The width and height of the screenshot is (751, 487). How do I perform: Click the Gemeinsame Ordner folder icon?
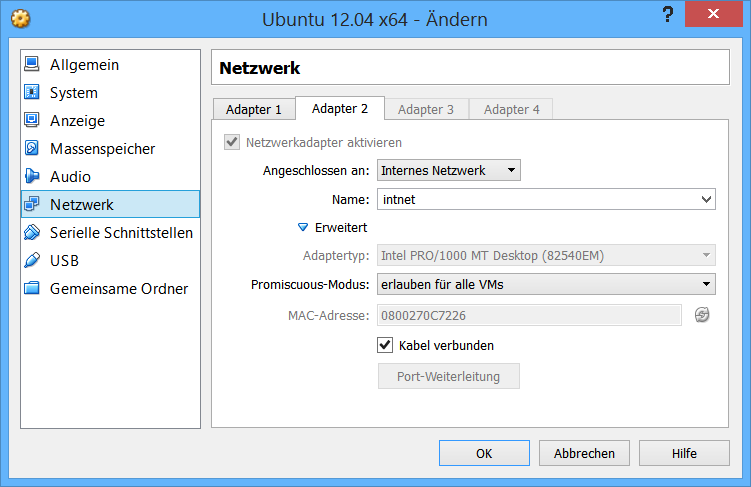[x=32, y=289]
